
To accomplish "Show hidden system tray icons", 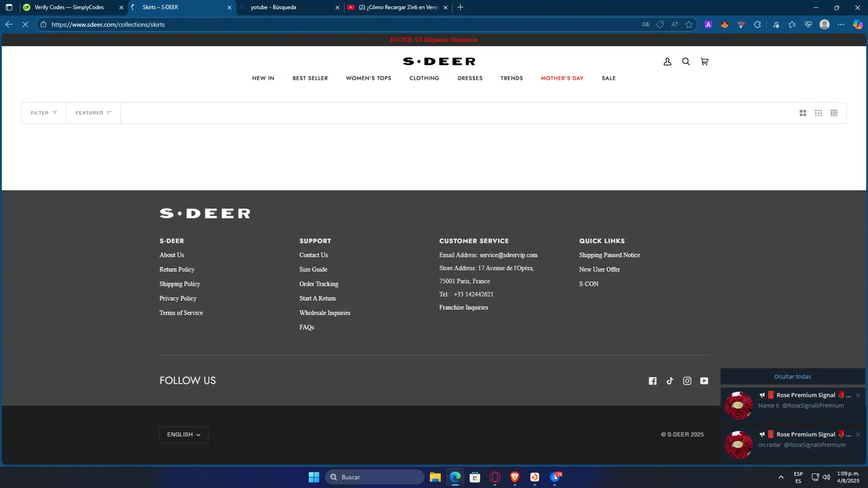I will (x=781, y=477).
